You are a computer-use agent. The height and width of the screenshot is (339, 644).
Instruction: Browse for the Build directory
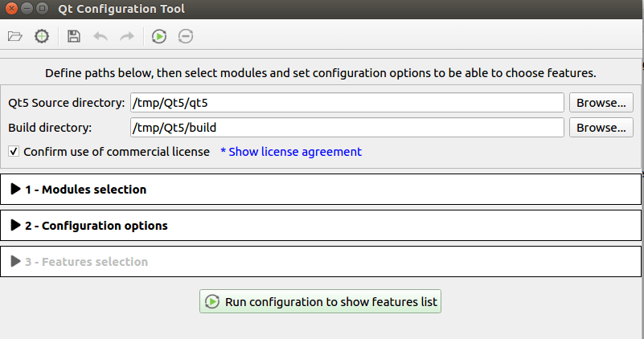[601, 128]
